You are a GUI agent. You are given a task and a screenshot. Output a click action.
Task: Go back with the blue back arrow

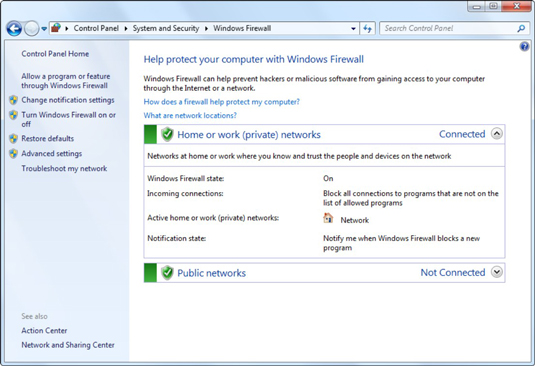(14, 29)
